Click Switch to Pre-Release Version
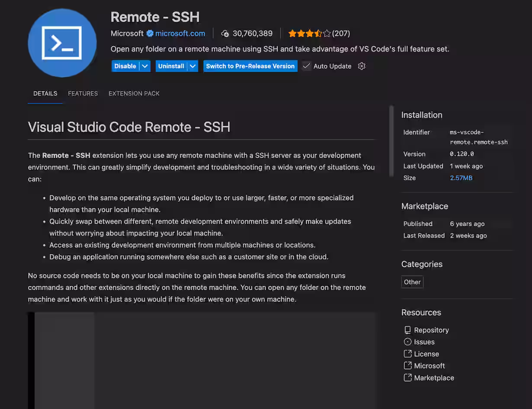Image resolution: width=532 pixels, height=409 pixels. point(250,66)
